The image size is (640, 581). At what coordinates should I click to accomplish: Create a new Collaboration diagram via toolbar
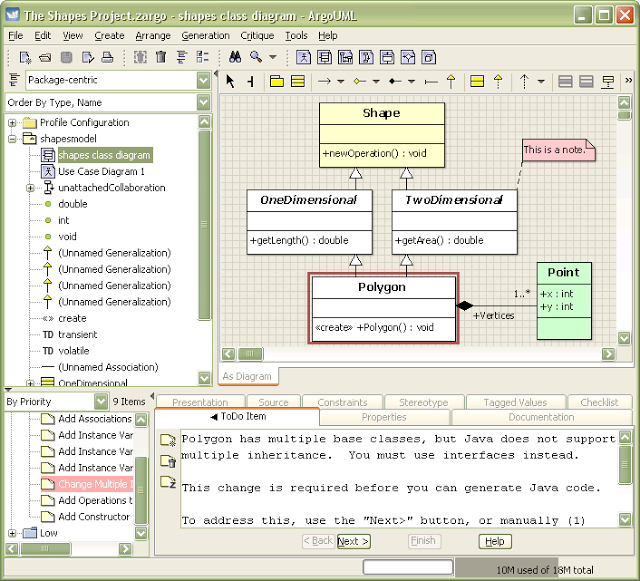click(366, 57)
